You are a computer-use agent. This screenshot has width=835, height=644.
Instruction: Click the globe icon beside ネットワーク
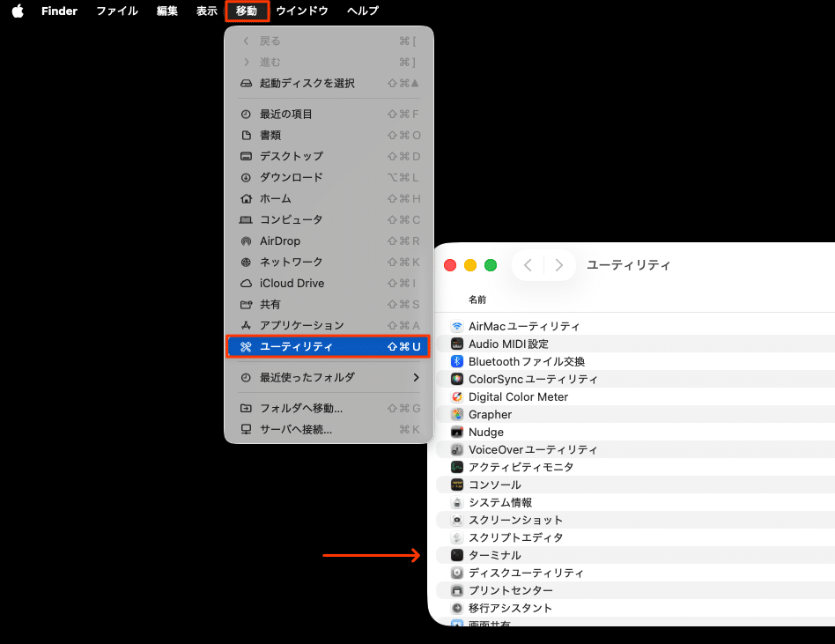pos(246,262)
